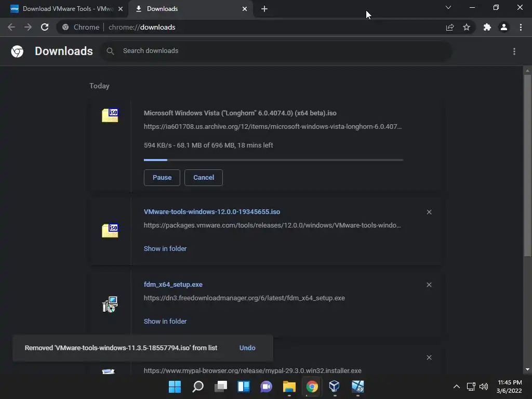Expand the tab search chevron
Screen dimensions: 532x399
(448, 7)
